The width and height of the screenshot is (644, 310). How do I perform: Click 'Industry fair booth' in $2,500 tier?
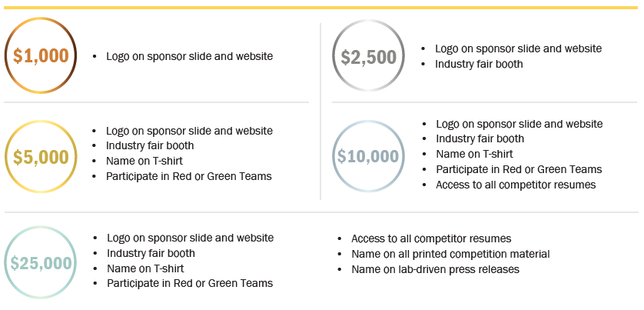[479, 64]
